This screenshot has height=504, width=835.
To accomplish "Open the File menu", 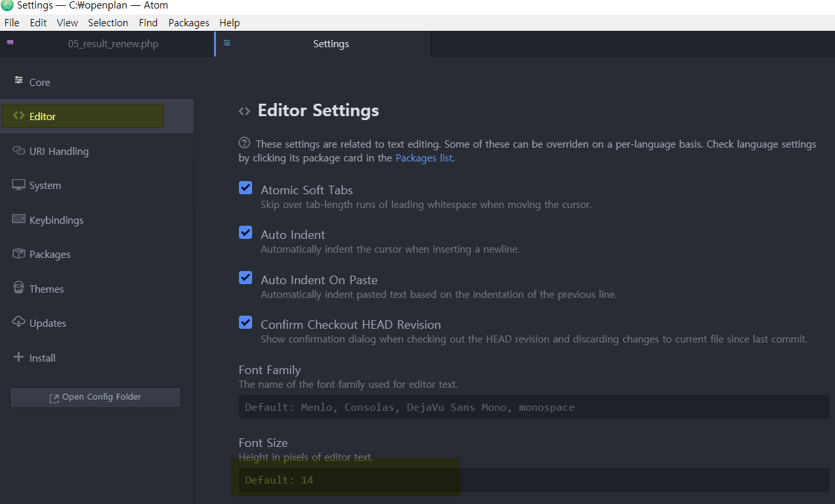I will tap(12, 22).
